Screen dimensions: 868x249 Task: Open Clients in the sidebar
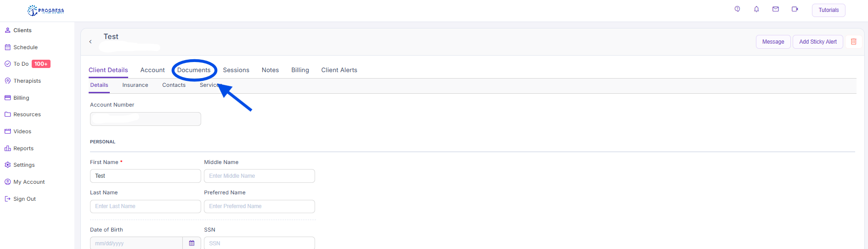(x=22, y=30)
